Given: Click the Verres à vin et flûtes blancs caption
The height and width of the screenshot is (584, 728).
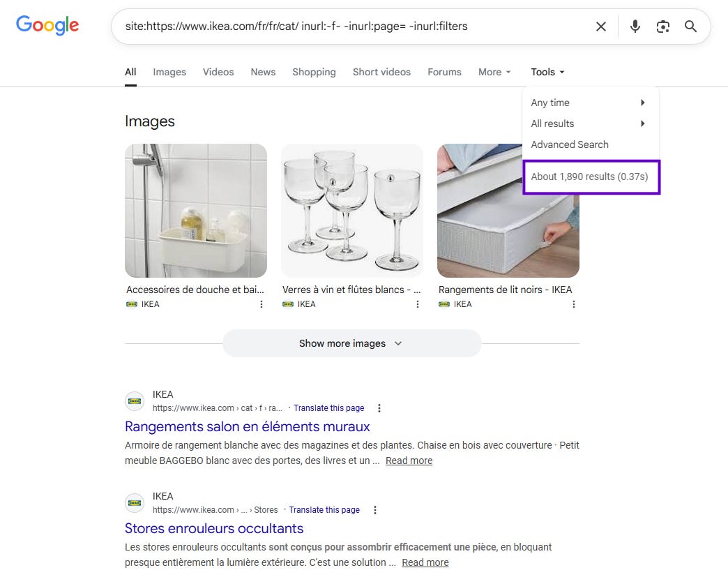Looking at the screenshot, I should point(351,290).
